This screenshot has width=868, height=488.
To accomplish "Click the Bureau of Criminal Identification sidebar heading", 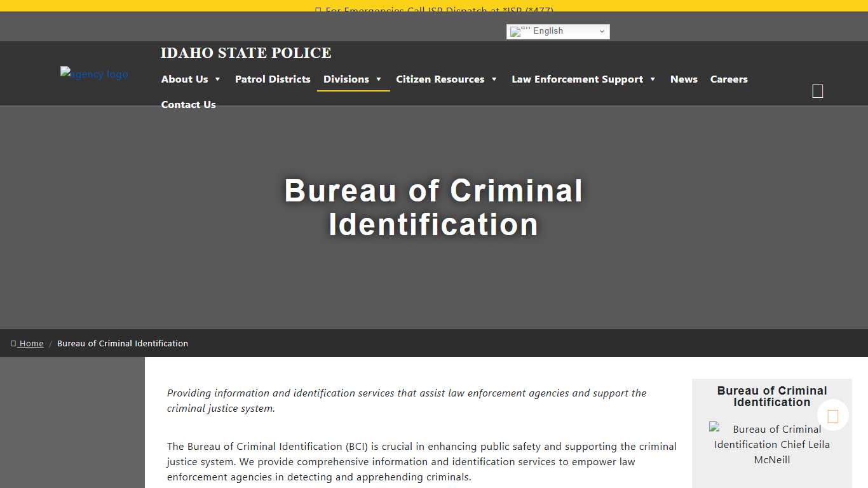I will click(771, 396).
